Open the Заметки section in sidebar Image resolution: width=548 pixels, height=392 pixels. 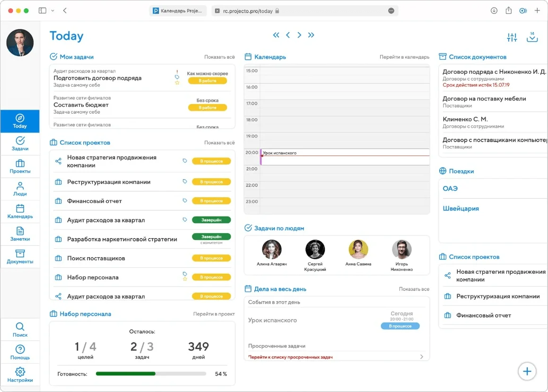(20, 235)
